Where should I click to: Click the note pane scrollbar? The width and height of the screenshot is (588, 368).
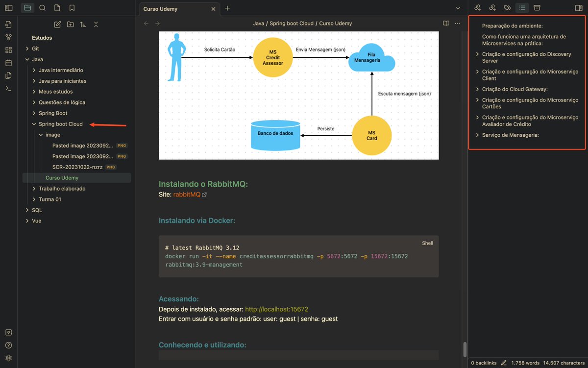coord(465,348)
